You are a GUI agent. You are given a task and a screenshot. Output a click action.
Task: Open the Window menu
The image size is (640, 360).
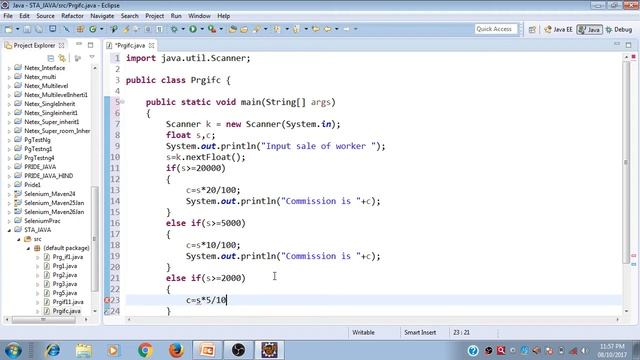coord(199,16)
